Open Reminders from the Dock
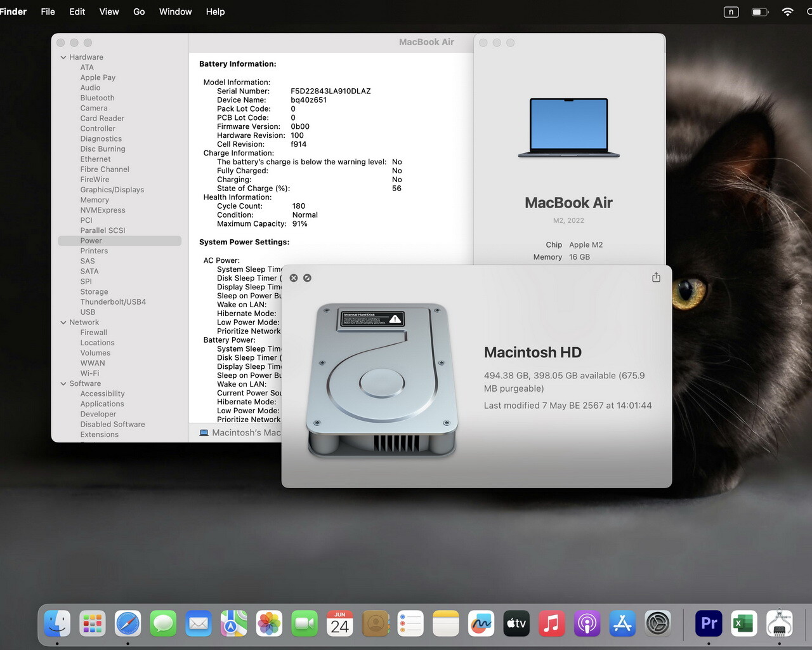The height and width of the screenshot is (650, 812). [x=410, y=623]
